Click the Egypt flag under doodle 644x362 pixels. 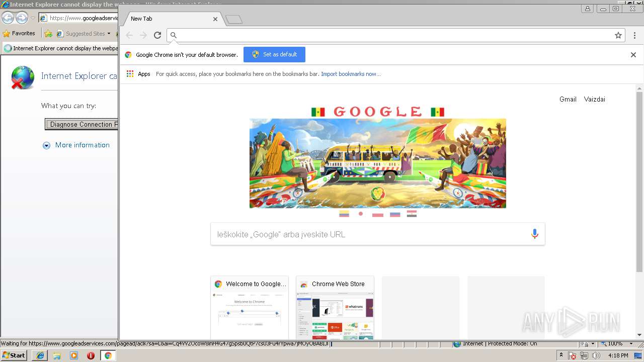412,214
